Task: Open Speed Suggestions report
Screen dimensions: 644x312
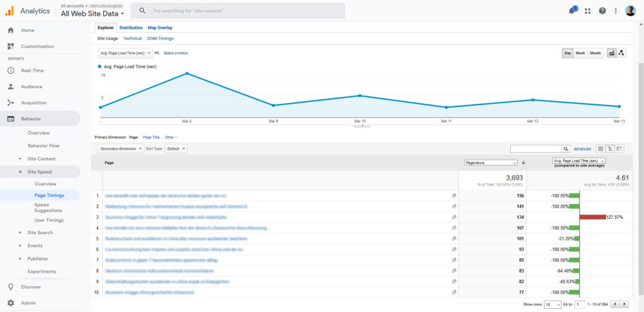Action: (48, 208)
